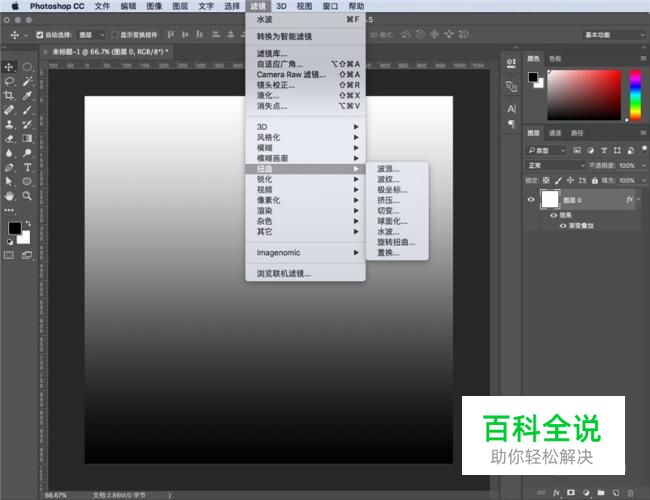Click the foreground color swatch in toolbox
Image resolution: width=650 pixels, height=500 pixels.
15,228
